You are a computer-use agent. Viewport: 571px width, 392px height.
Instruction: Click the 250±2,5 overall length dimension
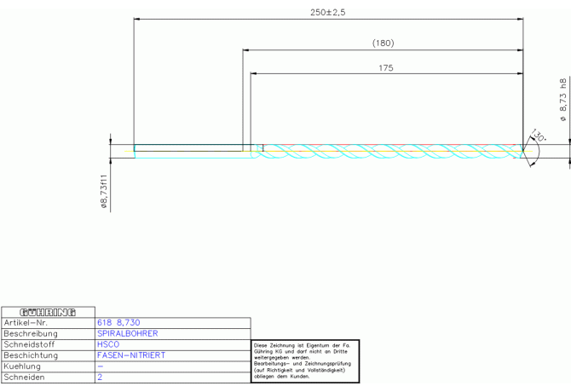(x=328, y=12)
